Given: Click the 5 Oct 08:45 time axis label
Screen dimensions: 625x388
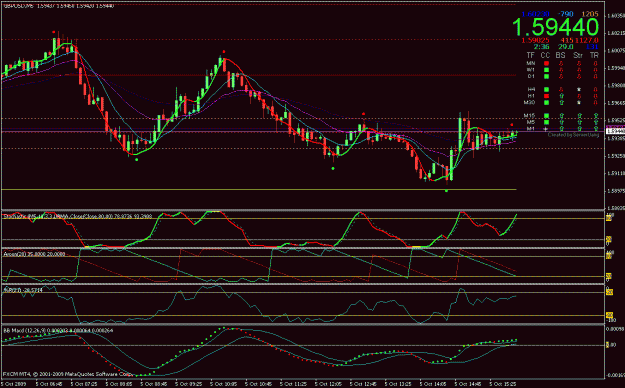Looking at the screenshot, I should coord(153,384).
